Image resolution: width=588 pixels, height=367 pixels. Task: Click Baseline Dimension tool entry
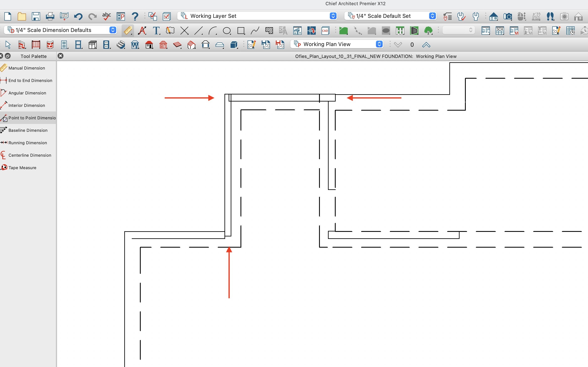(x=28, y=130)
